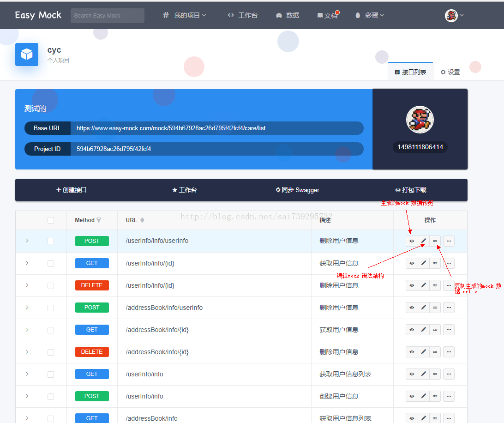This screenshot has width=504, height=423.
Task: Check the box for GET /userInfo/info
Action: (x=51, y=375)
